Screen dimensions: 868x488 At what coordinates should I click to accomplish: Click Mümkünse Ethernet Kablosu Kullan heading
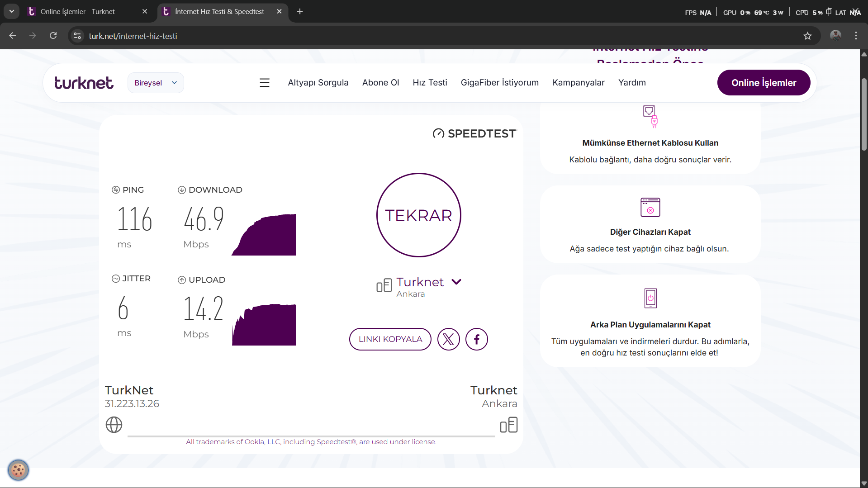click(x=650, y=143)
